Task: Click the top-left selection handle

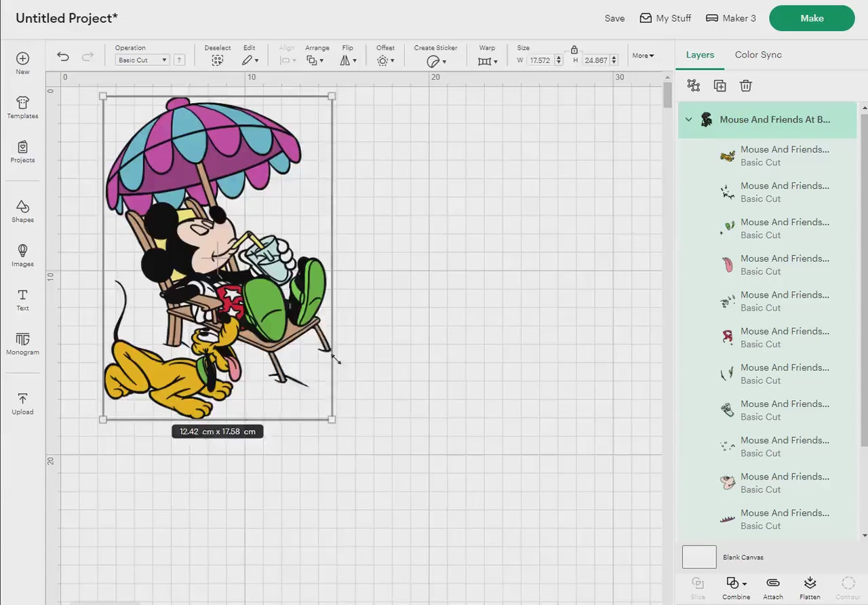Action: pyautogui.click(x=103, y=96)
